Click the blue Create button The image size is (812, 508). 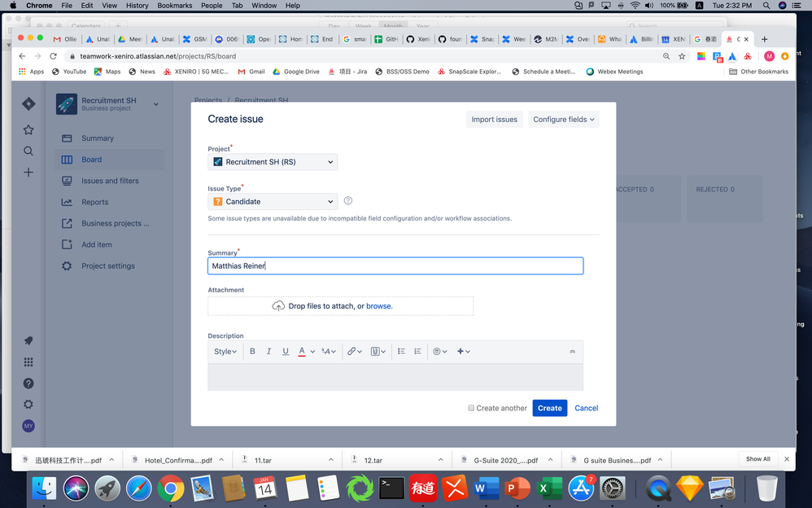[550, 408]
